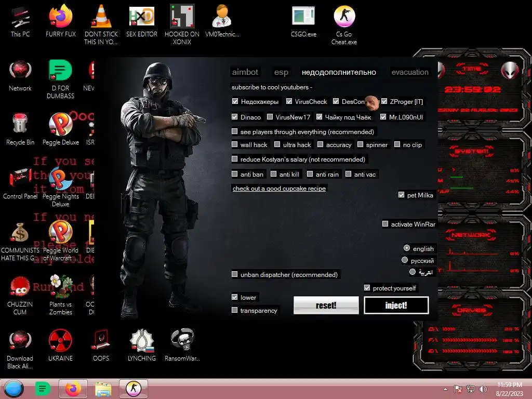Open the Peggle Nights Deluxe icon
The image size is (532, 399).
coord(60,187)
